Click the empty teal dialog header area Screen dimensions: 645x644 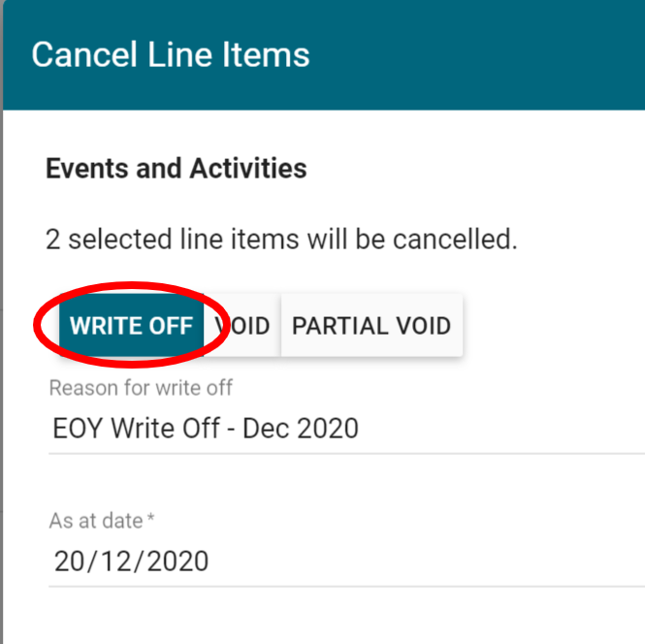[485, 54]
